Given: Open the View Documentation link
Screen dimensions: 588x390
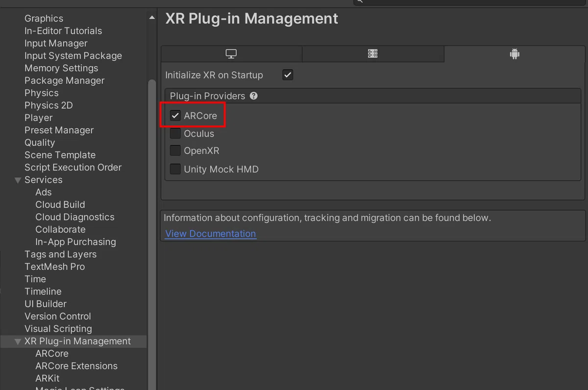Looking at the screenshot, I should (x=211, y=234).
